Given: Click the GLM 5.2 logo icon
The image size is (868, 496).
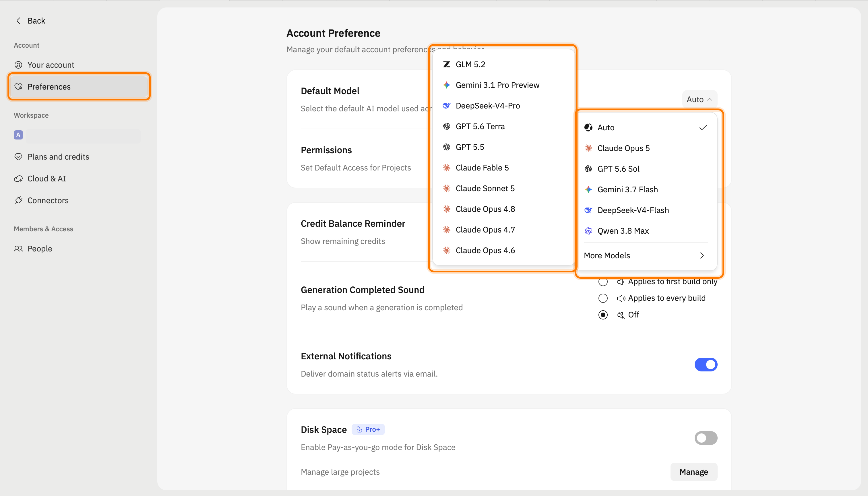Looking at the screenshot, I should pyautogui.click(x=447, y=64).
